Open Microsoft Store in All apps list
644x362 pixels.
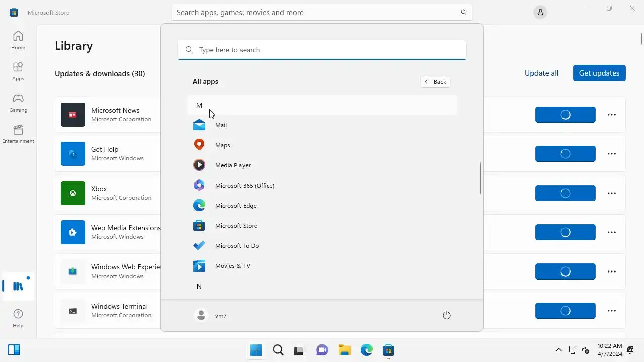point(322,225)
